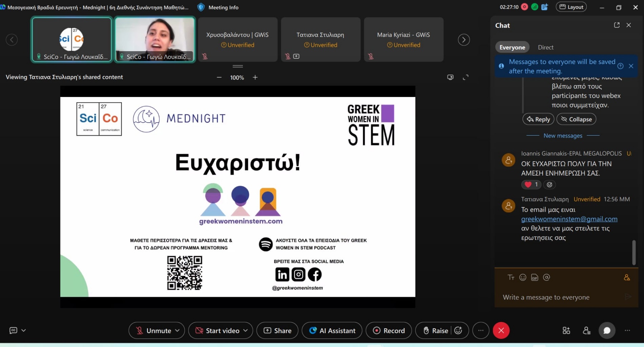This screenshot has height=347, width=644.
Task: Select Maria Kyriazi GWiS participant tile
Action: (404, 40)
